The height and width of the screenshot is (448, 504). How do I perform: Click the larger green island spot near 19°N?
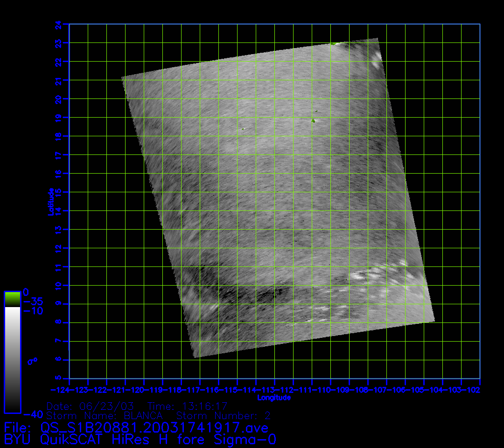[x=313, y=121]
